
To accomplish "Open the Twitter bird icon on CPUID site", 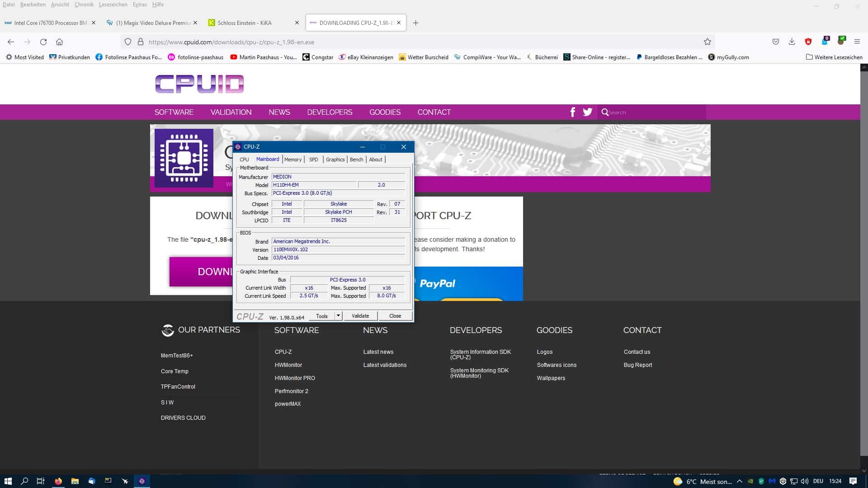I will click(587, 112).
